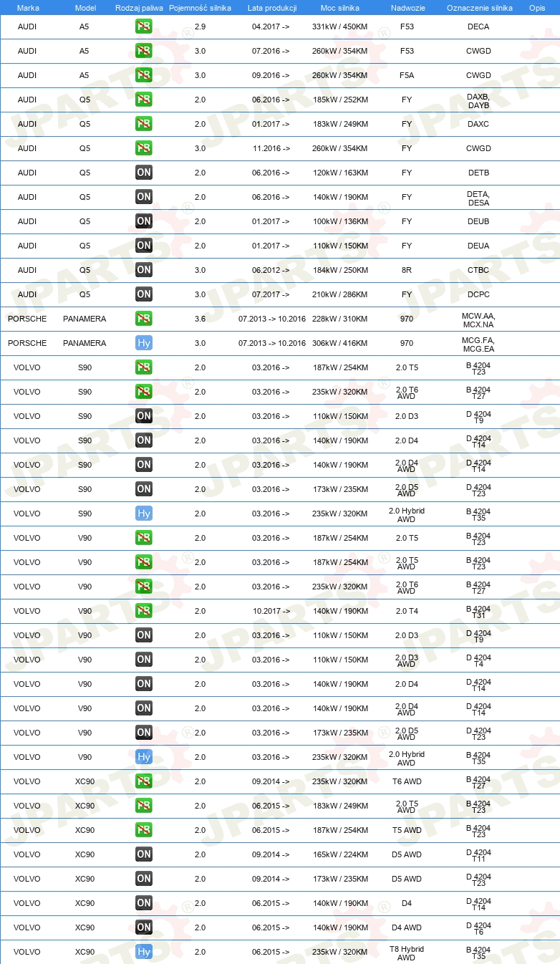The image size is (560, 964).
Task: Click the 120kW / 163KM power value
Action: (340, 173)
